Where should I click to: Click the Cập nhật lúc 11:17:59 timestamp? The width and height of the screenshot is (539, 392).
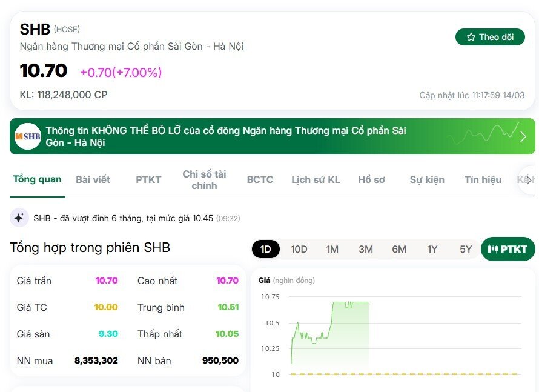point(472,95)
